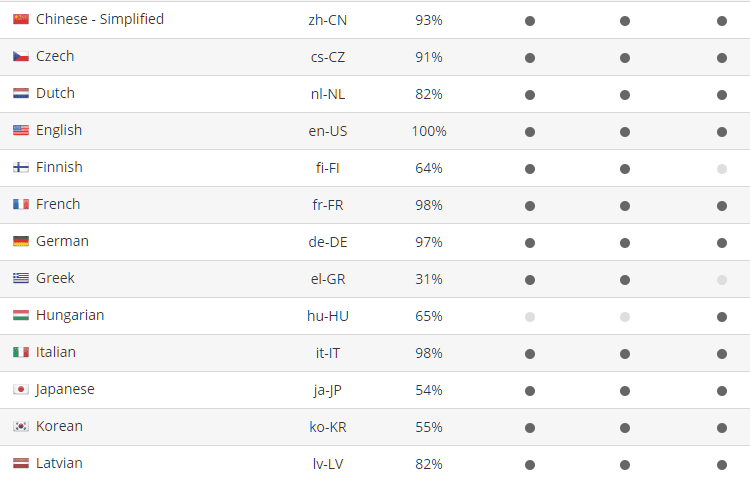Click the faded middle dot in Hungarian row
This screenshot has width=750, height=477.
click(x=625, y=317)
